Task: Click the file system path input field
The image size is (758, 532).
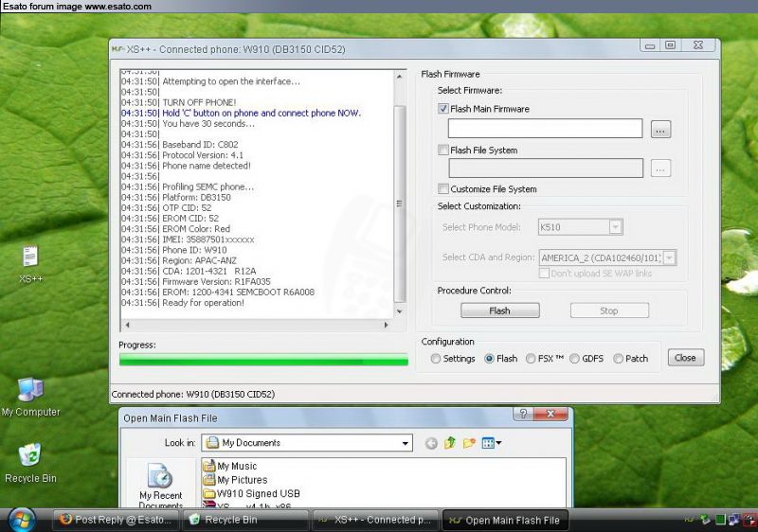Action: click(x=546, y=168)
